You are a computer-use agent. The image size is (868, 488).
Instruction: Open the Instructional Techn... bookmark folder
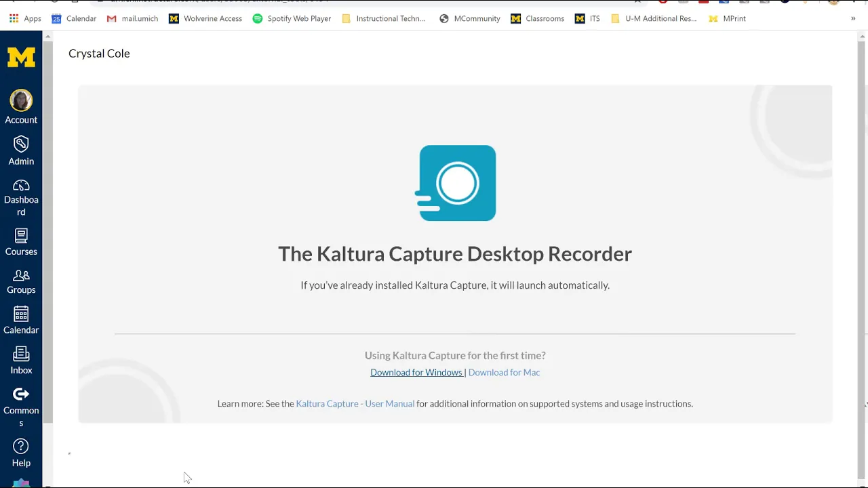tap(383, 18)
